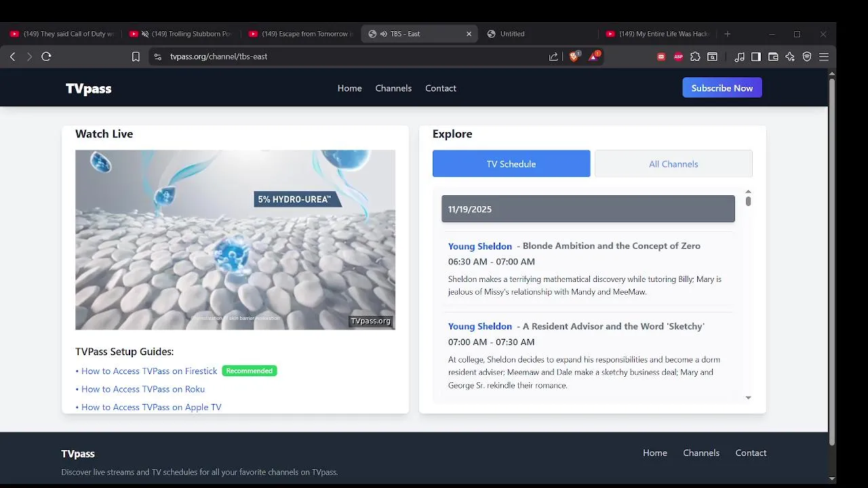This screenshot has height=488, width=868.
Task: Open How to Access TVPass on Apple TV
Action: point(151,407)
